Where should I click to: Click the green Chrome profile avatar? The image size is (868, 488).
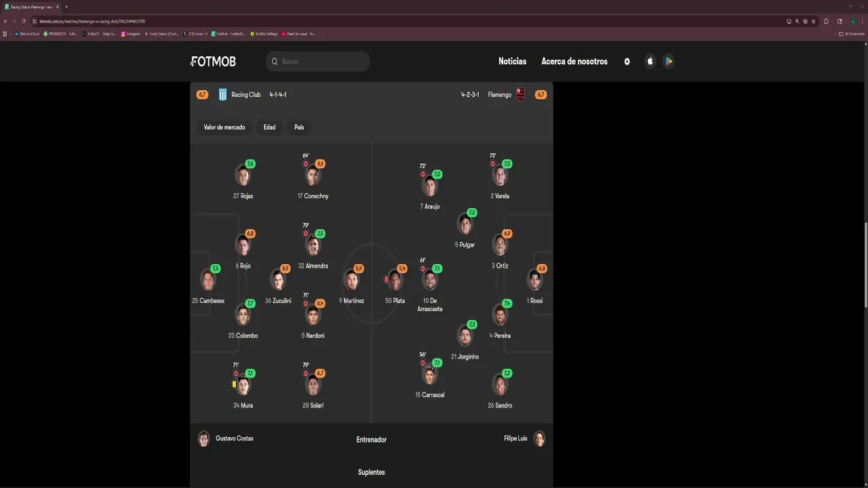point(854,21)
